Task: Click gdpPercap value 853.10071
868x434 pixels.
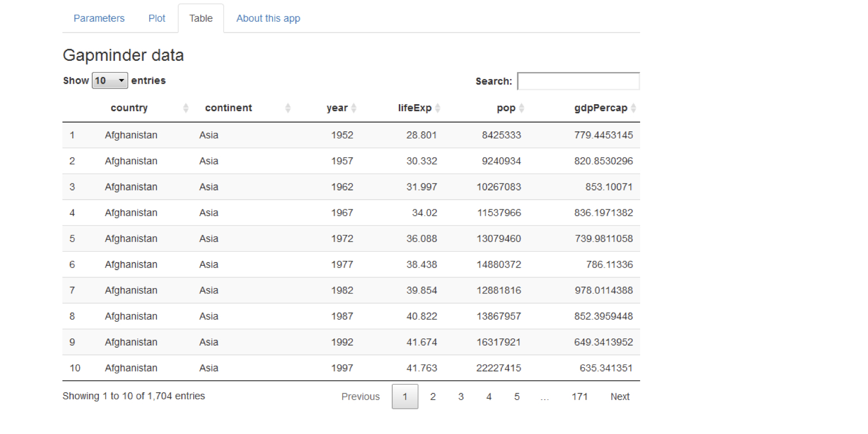Action: pos(609,187)
